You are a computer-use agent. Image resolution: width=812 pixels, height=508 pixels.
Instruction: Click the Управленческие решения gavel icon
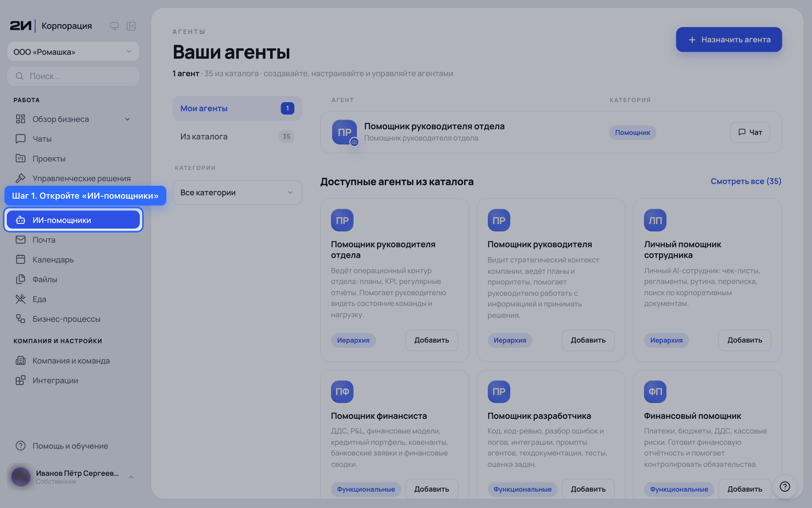21,178
